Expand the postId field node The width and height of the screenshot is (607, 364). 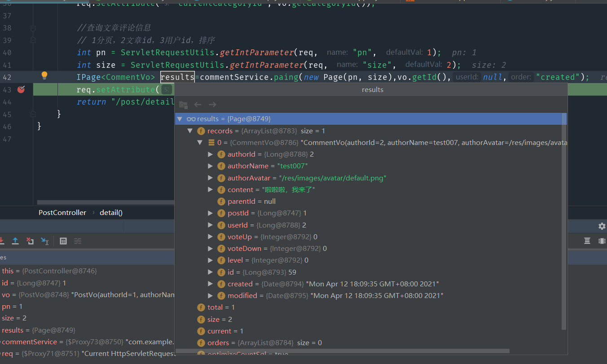click(210, 213)
